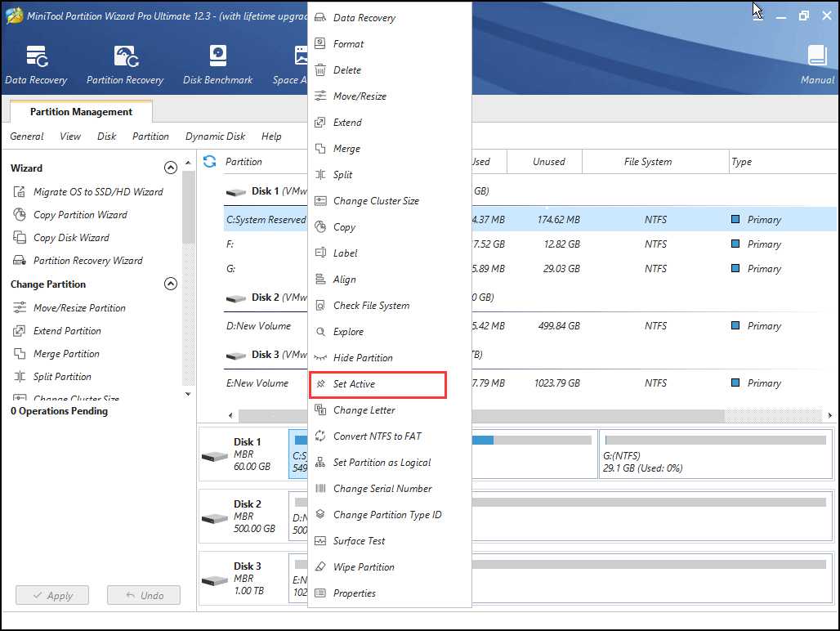The height and width of the screenshot is (631, 840).
Task: Click the partition list scroll-right arrow
Action: point(830,415)
